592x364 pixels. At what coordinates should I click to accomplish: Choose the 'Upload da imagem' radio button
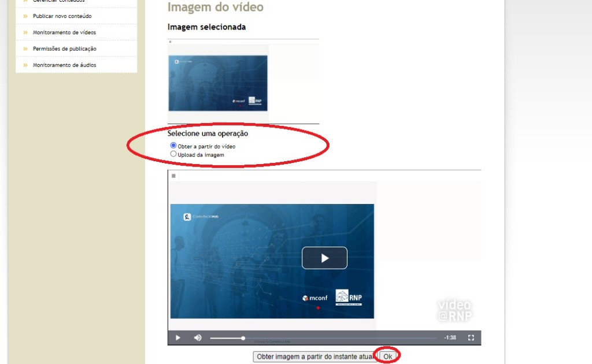(x=173, y=154)
